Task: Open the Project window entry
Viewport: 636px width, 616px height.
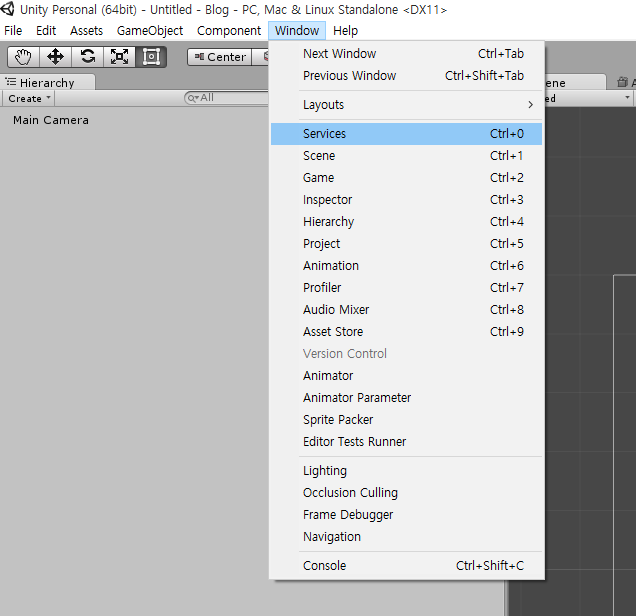Action: [406, 244]
